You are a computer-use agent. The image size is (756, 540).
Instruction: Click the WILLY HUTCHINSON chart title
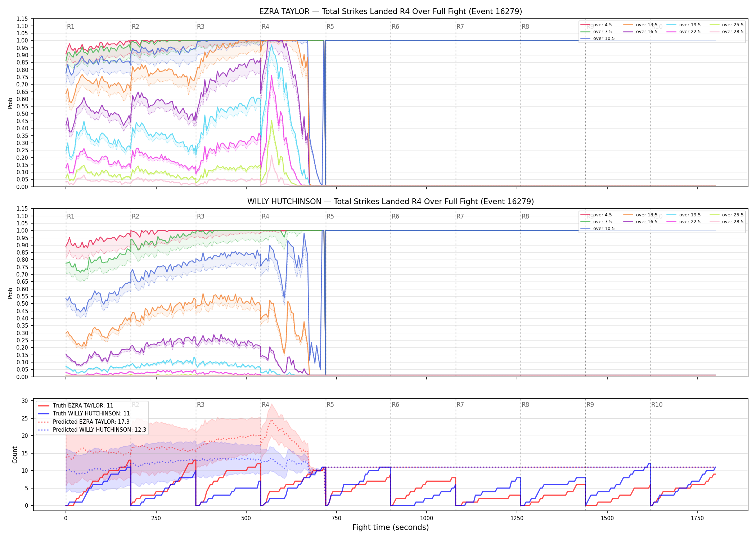coord(391,202)
